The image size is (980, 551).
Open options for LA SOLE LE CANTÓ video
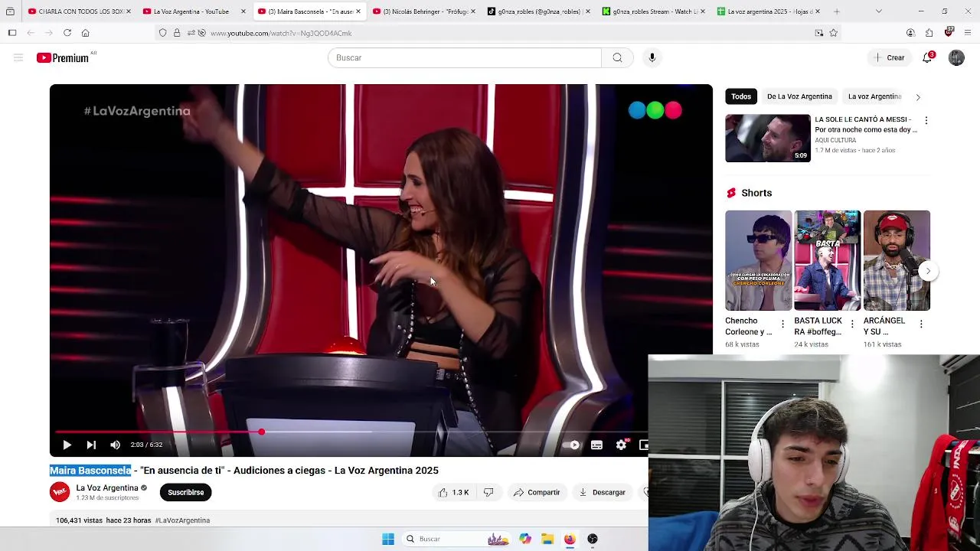[926, 121]
